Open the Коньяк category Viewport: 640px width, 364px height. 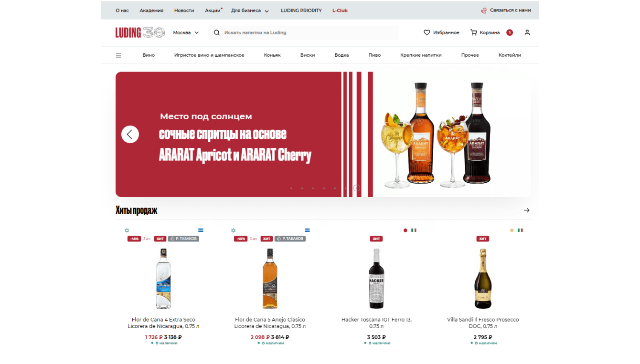point(272,55)
